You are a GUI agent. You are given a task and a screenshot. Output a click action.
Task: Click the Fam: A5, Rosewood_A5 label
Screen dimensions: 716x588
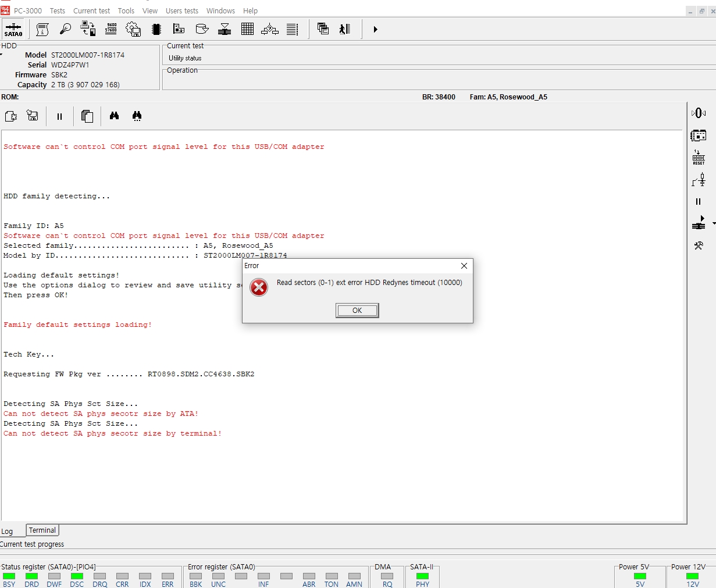click(x=508, y=97)
